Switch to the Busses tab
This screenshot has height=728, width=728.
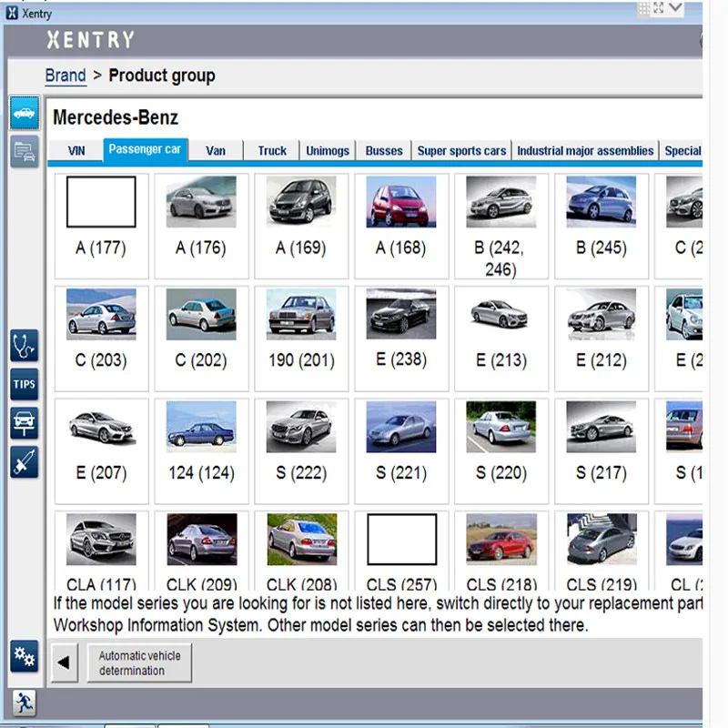(x=384, y=151)
